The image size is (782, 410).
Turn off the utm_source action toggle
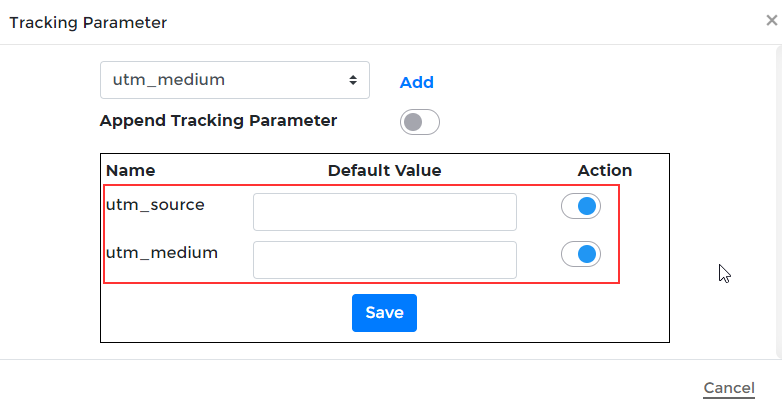click(x=580, y=207)
